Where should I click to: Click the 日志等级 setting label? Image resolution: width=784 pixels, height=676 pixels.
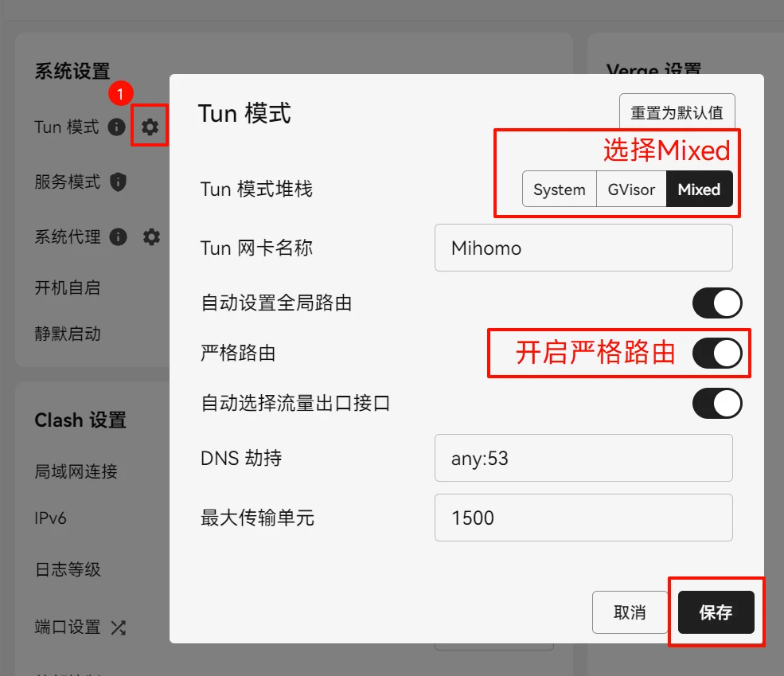68,569
